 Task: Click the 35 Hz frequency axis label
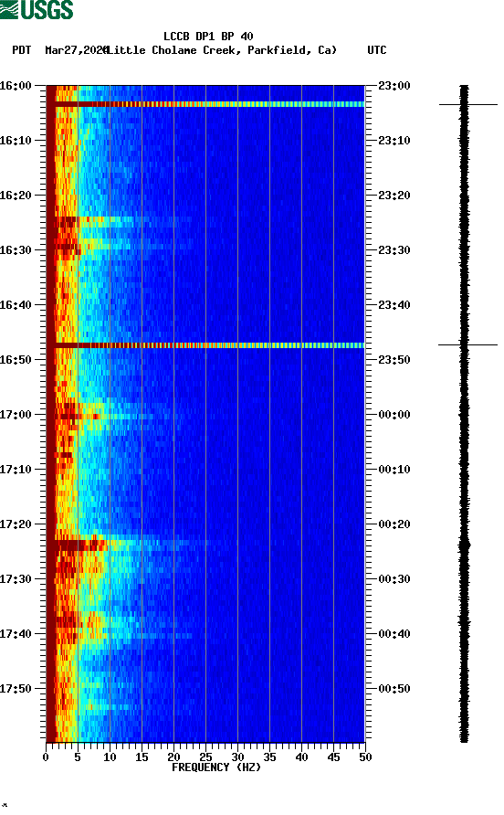(269, 757)
